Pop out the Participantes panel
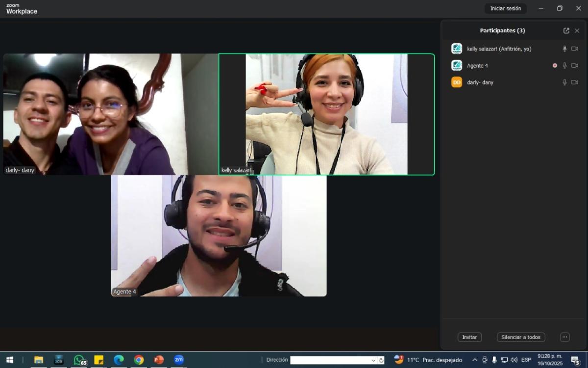 566,30
